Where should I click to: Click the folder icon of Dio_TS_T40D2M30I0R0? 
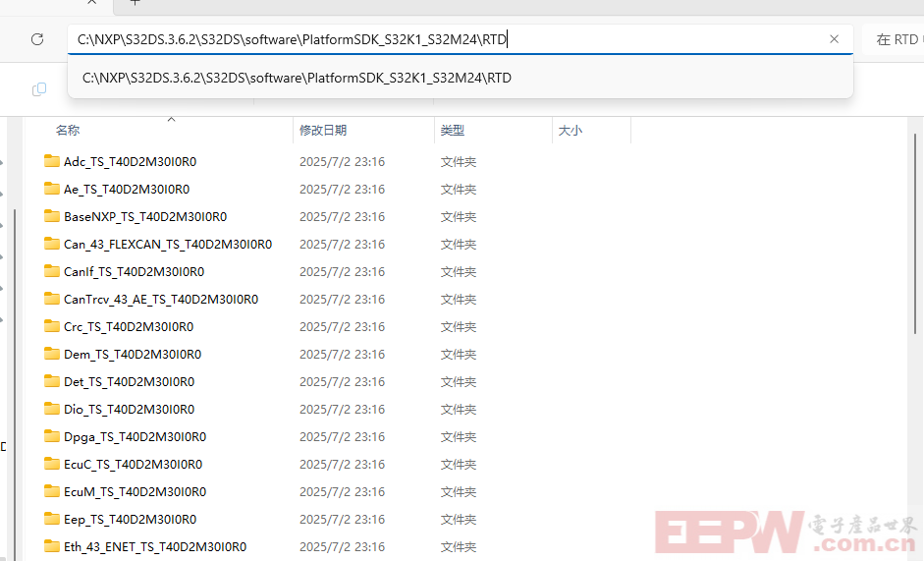pos(52,409)
